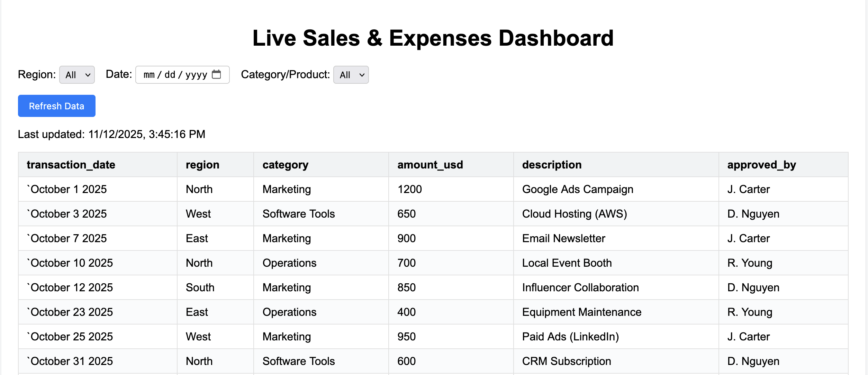Click the Last updated timestamp text
Viewport: 868px width, 375px height.
coord(111,134)
